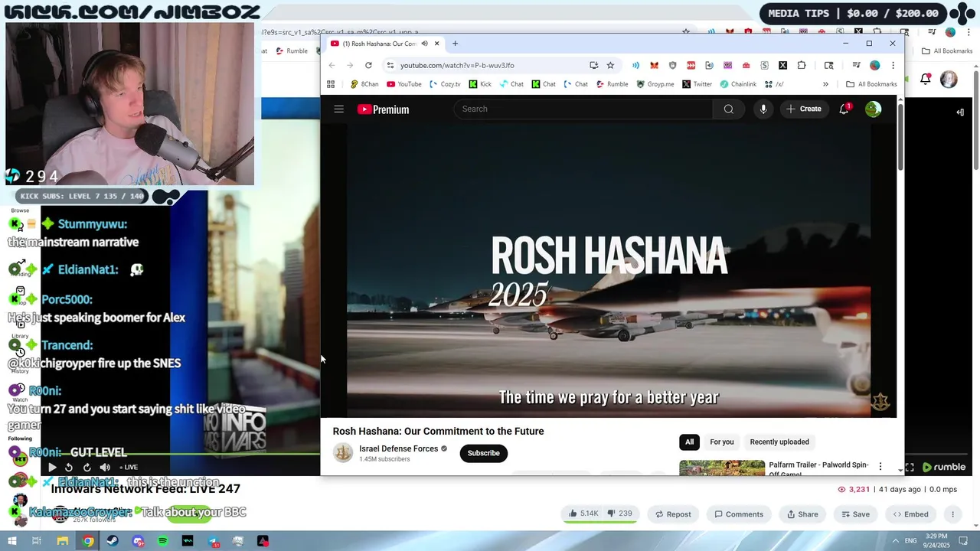The width and height of the screenshot is (980, 551).
Task: Open more options next to Embed
Action: (953, 514)
